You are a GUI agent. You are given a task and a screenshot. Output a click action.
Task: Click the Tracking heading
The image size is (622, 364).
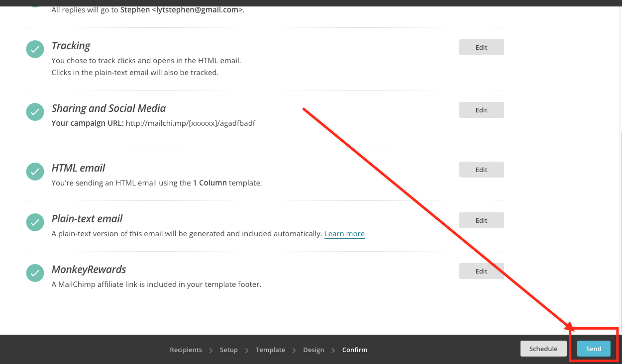(71, 46)
